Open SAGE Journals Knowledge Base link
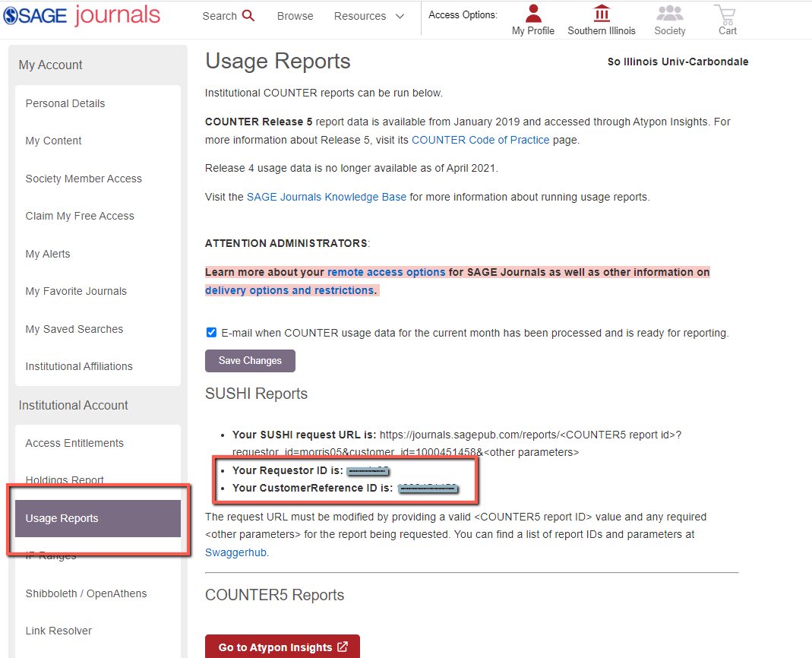812x658 pixels. pyautogui.click(x=327, y=197)
